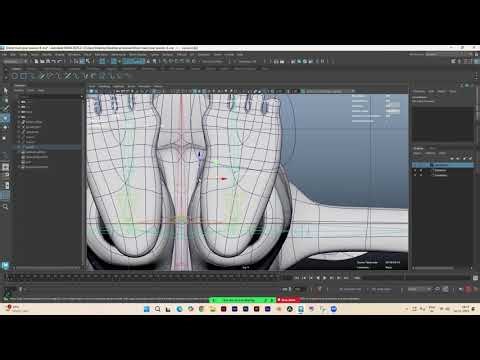Click the Undo arrow icon on status line

(54, 61)
